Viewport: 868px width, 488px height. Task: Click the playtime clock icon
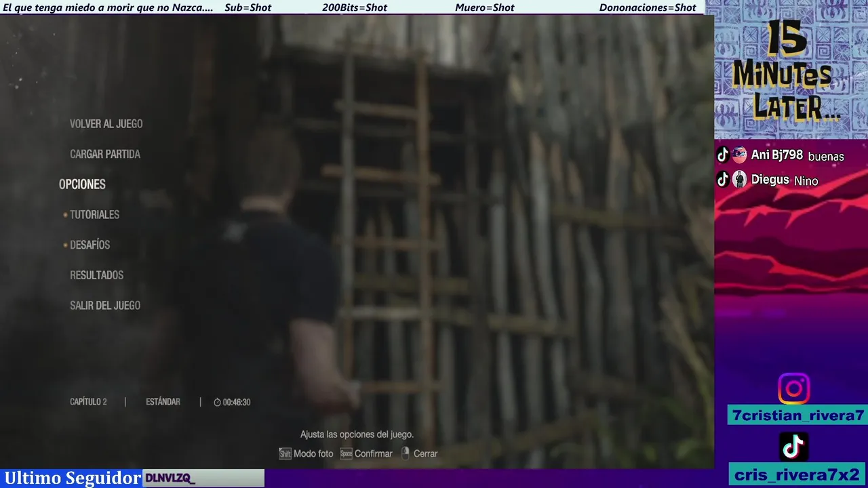point(217,402)
